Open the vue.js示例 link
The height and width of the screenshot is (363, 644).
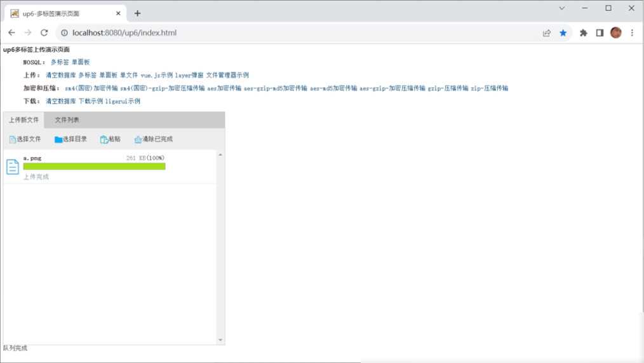tap(156, 75)
